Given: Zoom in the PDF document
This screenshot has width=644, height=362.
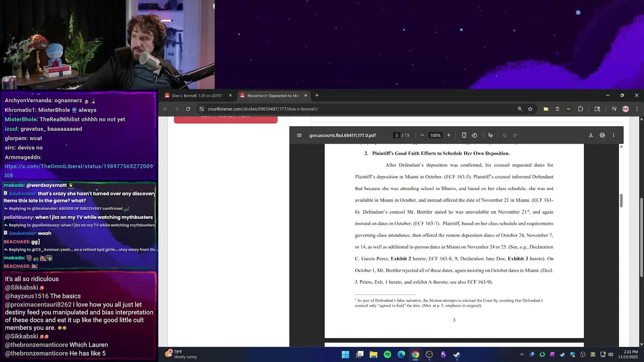Looking at the screenshot, I should (449, 135).
